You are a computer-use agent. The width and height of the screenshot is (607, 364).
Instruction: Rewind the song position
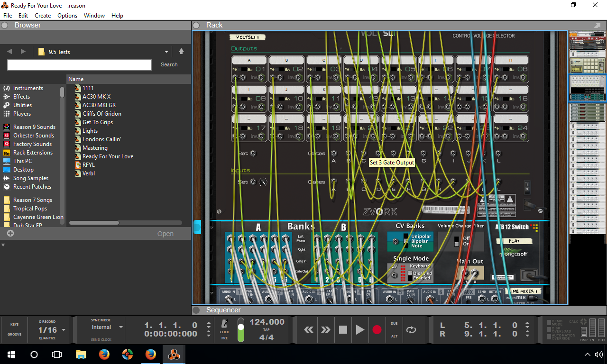tap(309, 330)
